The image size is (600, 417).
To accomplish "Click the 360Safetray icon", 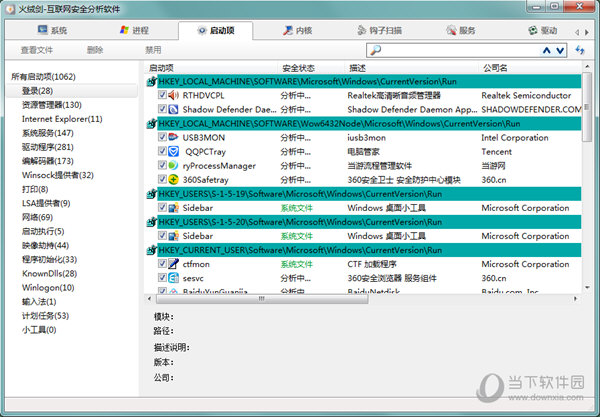I will point(174,179).
